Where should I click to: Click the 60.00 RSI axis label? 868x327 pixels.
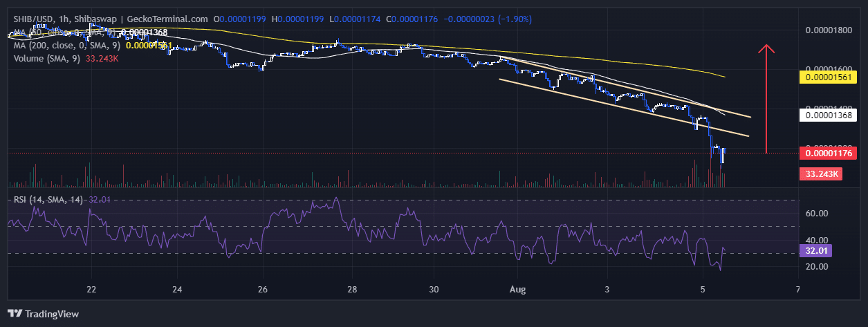817,214
